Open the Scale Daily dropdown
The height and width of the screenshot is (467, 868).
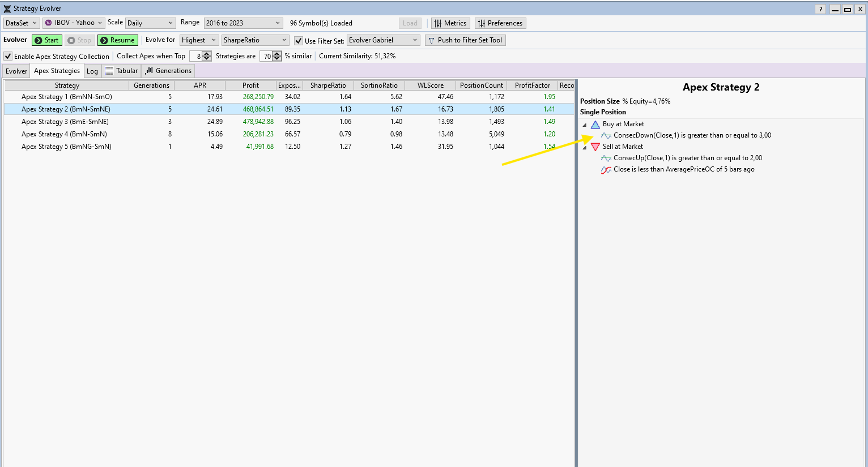151,23
